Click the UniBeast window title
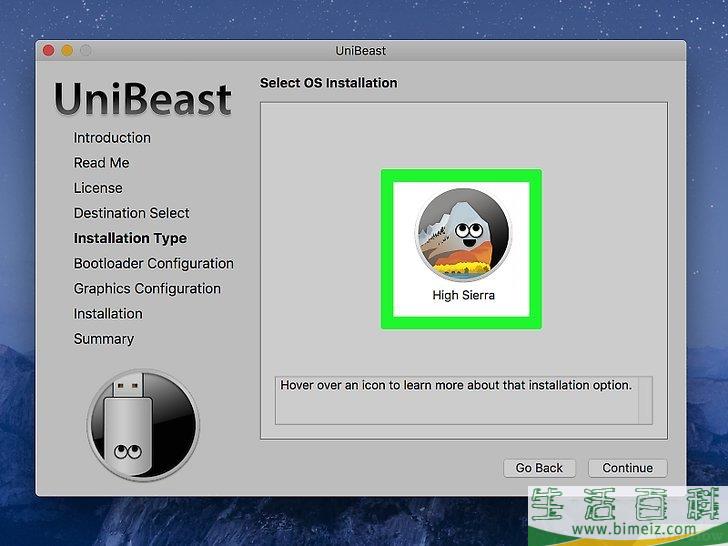The width and height of the screenshot is (728, 546). pyautogui.click(x=360, y=51)
